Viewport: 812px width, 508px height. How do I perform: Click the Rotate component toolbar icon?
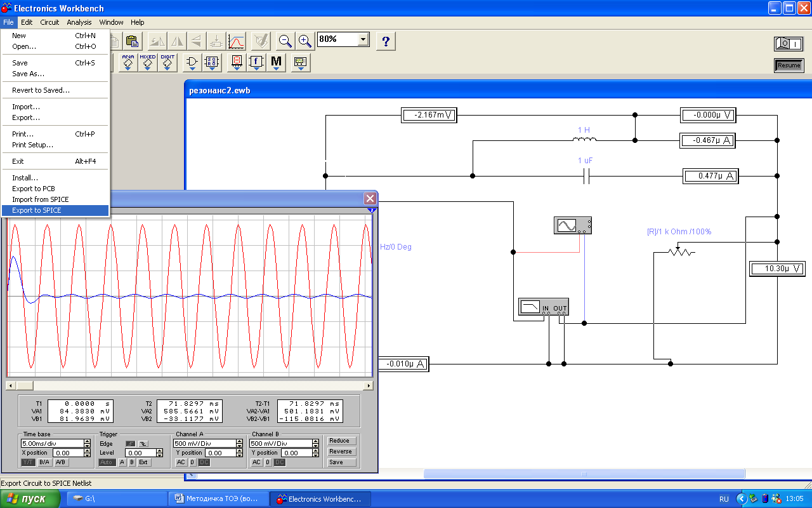tap(157, 41)
